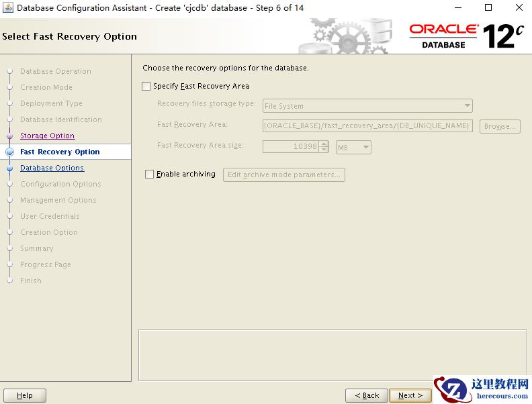Decrease Fast Recovery Area size with down arrow
Screen dimensions: 532x404
(324, 150)
